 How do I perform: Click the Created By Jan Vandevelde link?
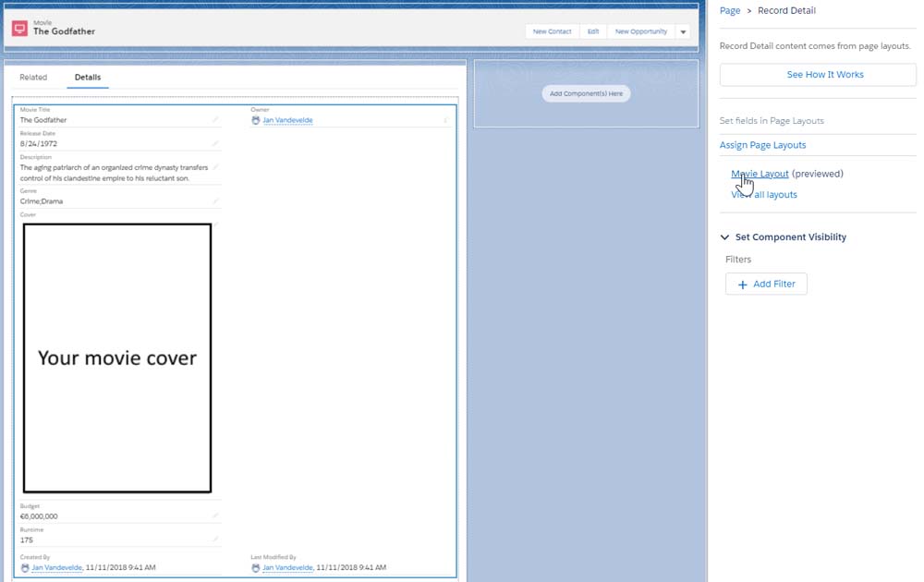(x=56, y=567)
